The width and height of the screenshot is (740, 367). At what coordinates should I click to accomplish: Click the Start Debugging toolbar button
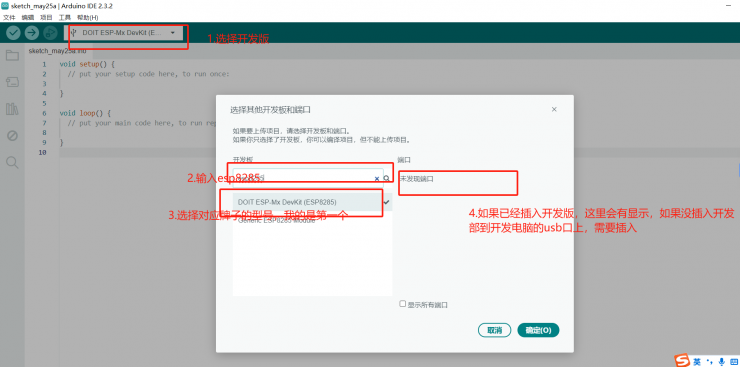click(50, 33)
